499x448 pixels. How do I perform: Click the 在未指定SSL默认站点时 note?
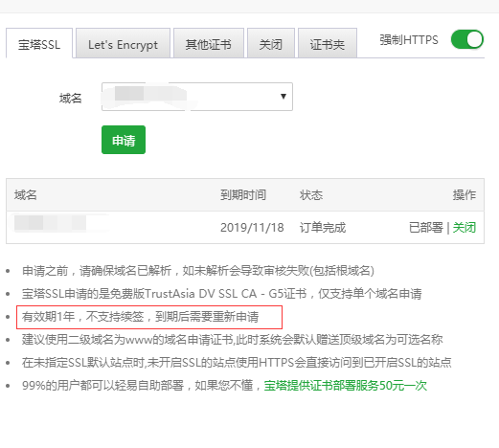coord(237,363)
